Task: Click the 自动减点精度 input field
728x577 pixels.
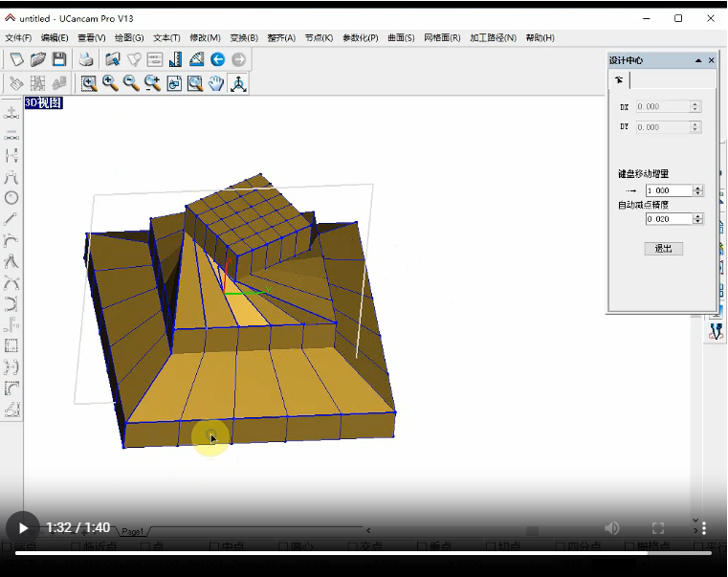Action: pyautogui.click(x=669, y=219)
